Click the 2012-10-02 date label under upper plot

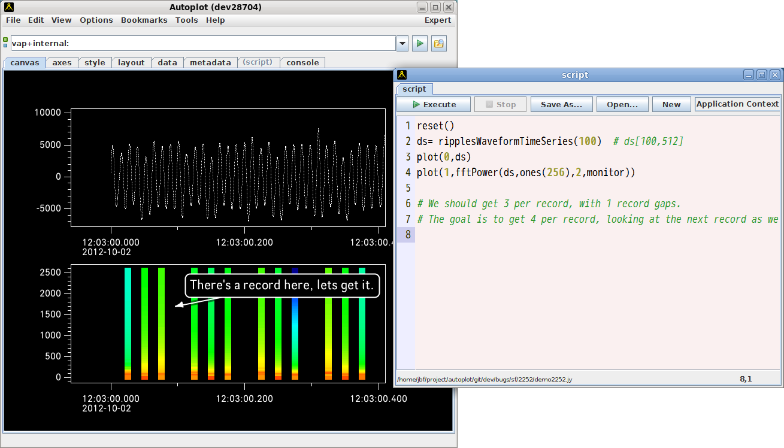(x=106, y=252)
